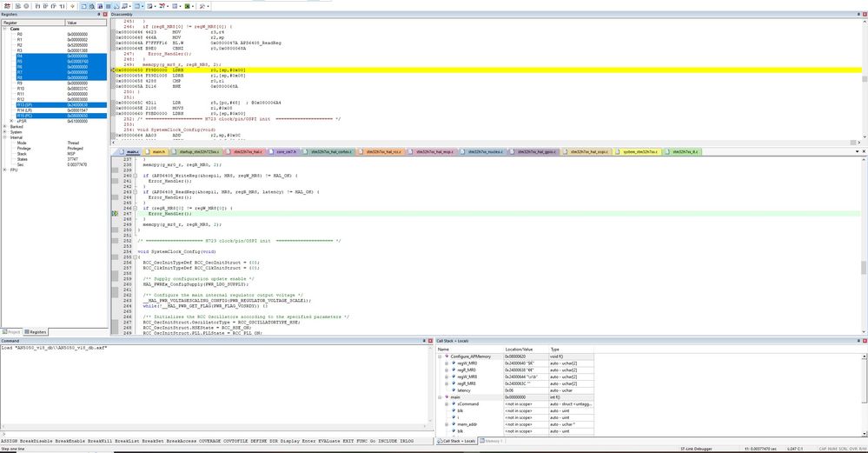Collapse the Core register group

tap(5, 29)
